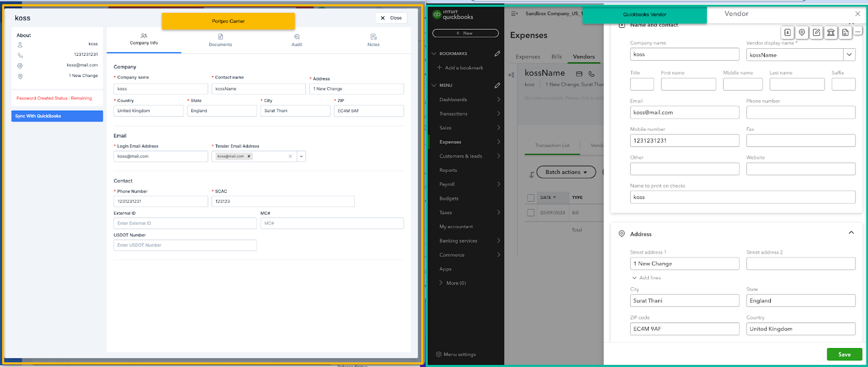Expand More (0) in sidebar
868x367 pixels.
(x=452, y=283)
